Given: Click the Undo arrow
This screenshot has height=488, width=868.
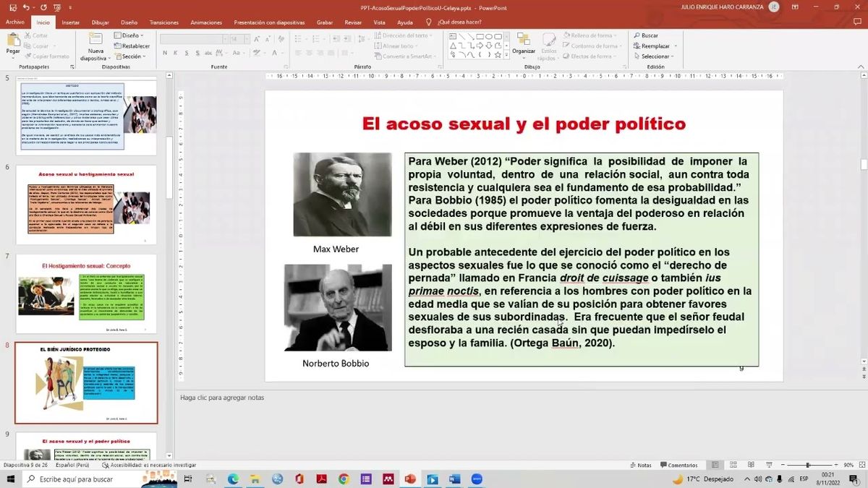Looking at the screenshot, I should 25,7.
